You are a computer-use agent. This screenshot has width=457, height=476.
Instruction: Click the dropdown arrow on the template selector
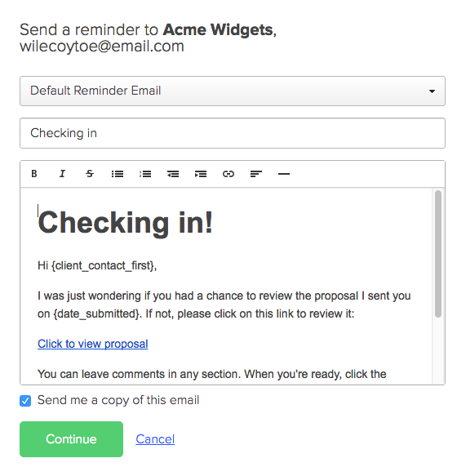pyautogui.click(x=432, y=91)
